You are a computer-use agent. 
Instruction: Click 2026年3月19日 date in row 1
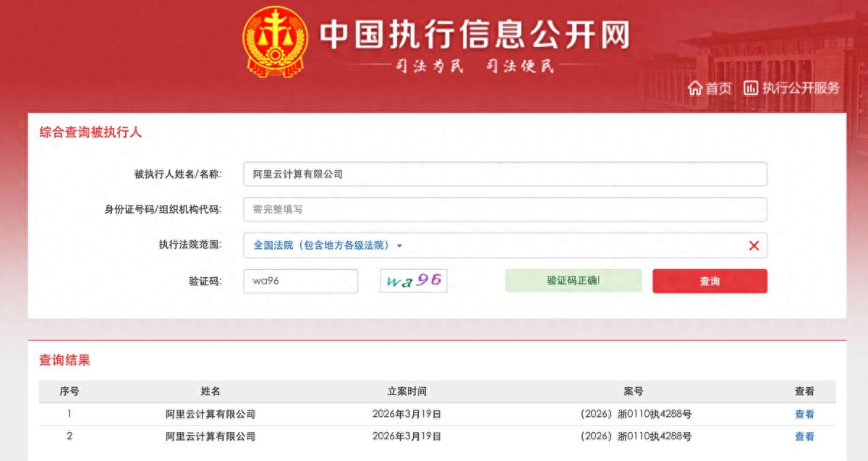point(407,415)
